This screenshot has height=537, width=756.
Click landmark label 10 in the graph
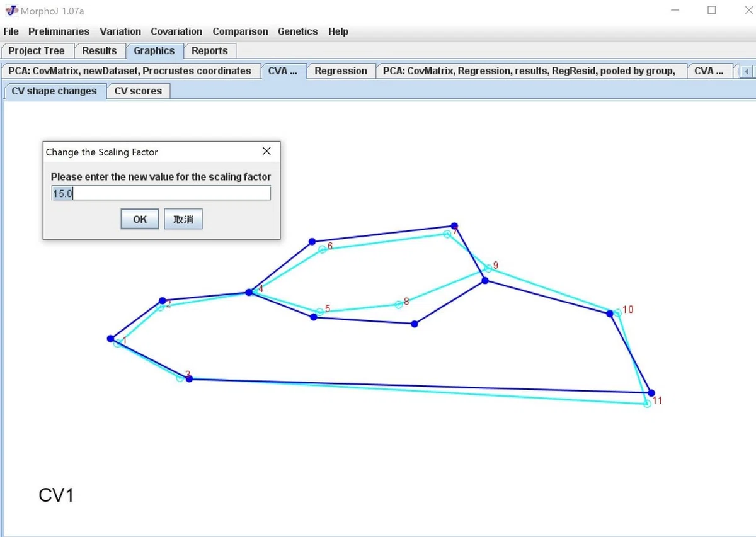(x=628, y=310)
